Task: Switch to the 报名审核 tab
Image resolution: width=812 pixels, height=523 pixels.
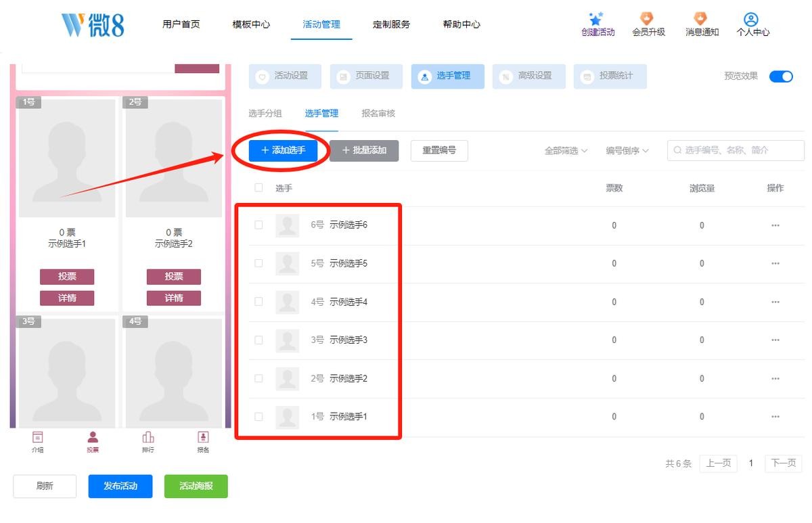Action: pyautogui.click(x=378, y=114)
